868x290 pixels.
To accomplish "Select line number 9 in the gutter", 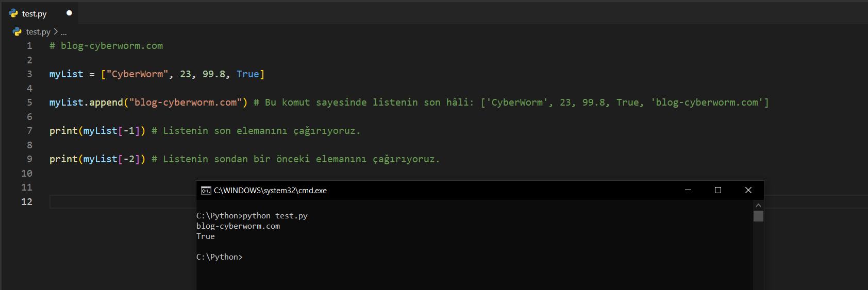I will tap(29, 159).
